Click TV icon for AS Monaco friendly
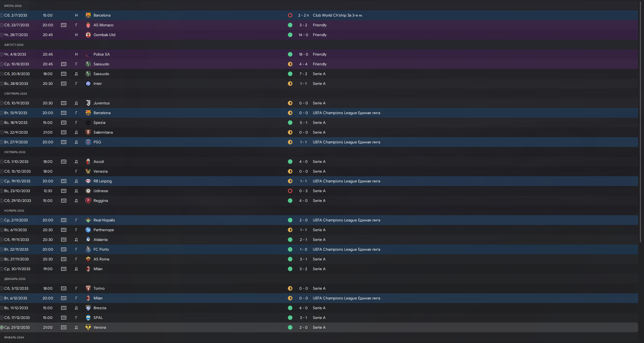644x343 pixels. click(64, 25)
